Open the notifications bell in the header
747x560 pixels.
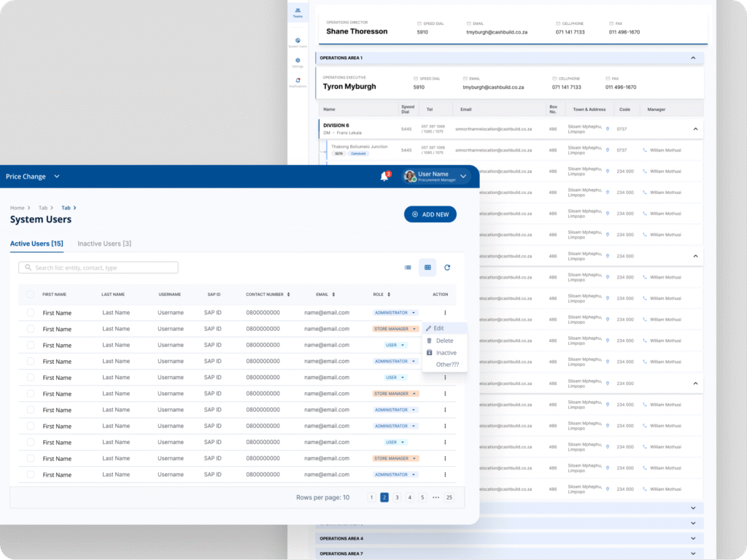[384, 176]
